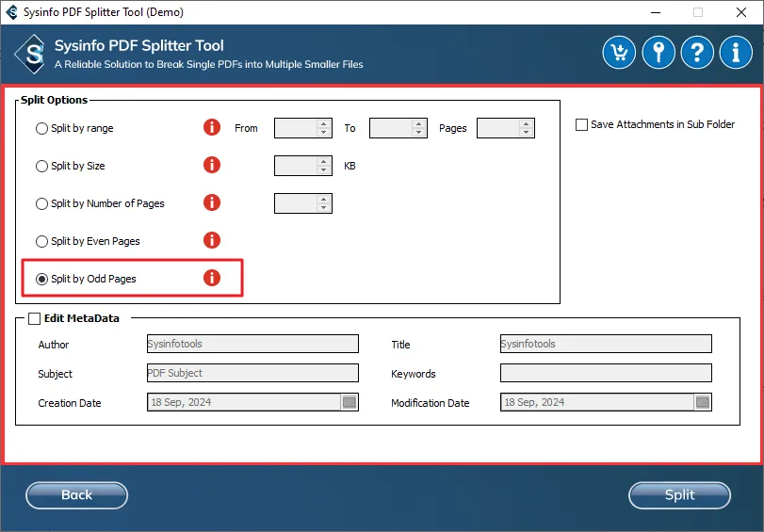The width and height of the screenshot is (764, 532).
Task: Click the about info icon in header
Action: click(x=736, y=52)
